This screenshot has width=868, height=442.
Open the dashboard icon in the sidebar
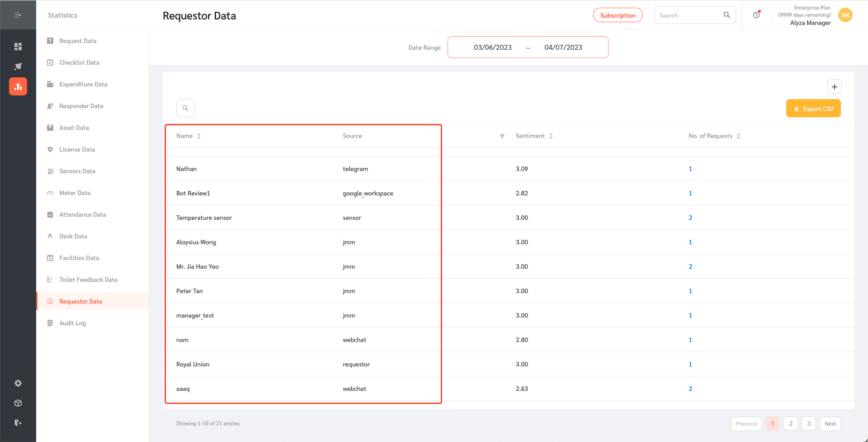pyautogui.click(x=18, y=46)
